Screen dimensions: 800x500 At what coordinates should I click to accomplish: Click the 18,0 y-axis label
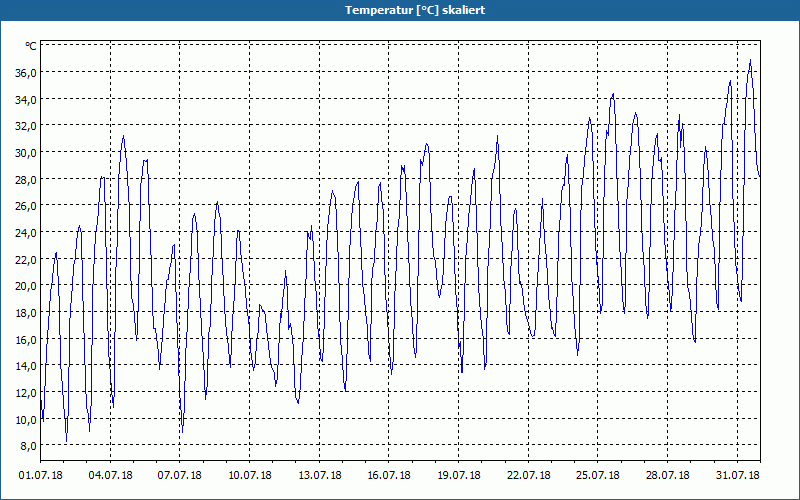[x=26, y=313]
